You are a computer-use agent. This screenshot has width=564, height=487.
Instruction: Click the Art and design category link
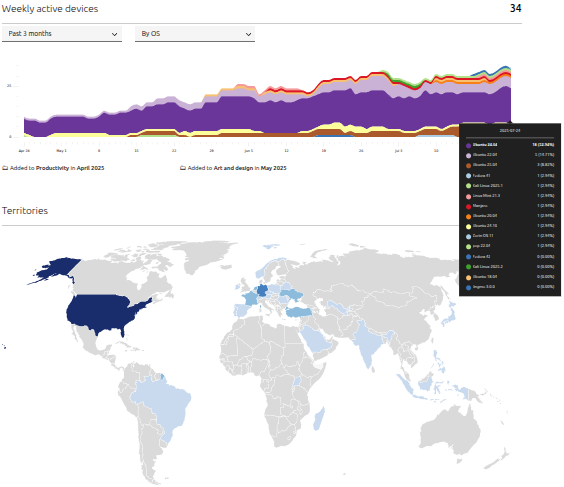(x=233, y=168)
